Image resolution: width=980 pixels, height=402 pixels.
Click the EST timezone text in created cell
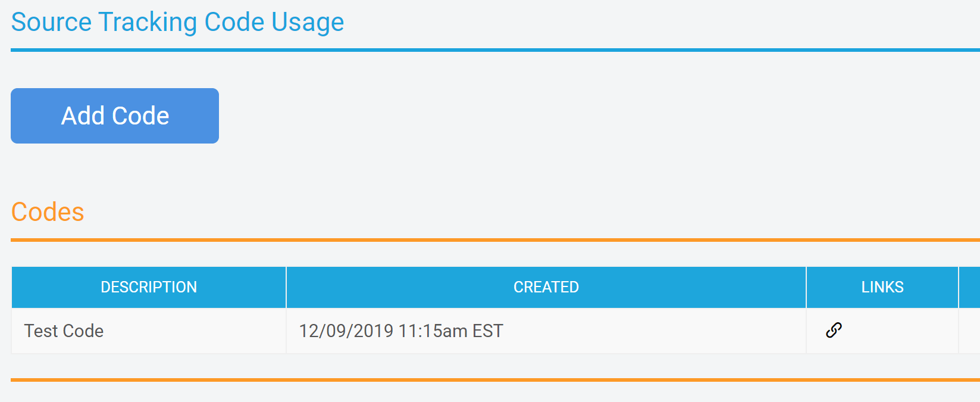point(487,331)
